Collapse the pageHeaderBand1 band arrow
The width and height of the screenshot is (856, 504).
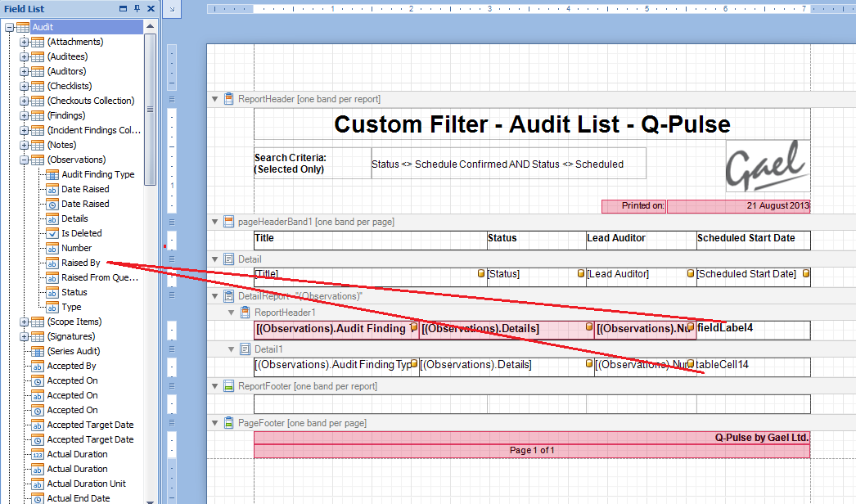215,223
